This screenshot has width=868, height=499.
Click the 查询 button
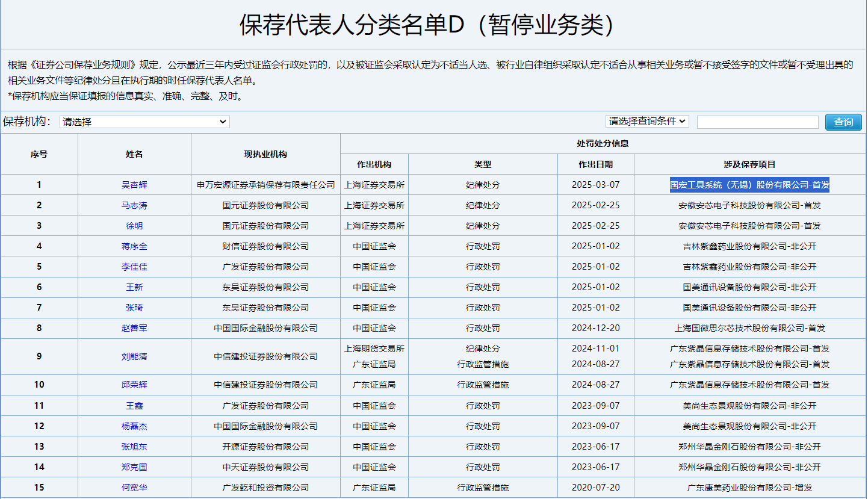pos(843,122)
